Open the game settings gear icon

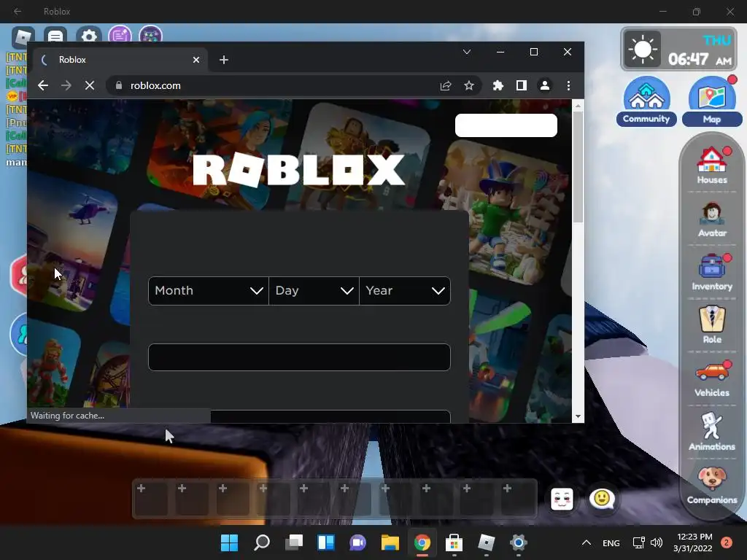coord(88,36)
